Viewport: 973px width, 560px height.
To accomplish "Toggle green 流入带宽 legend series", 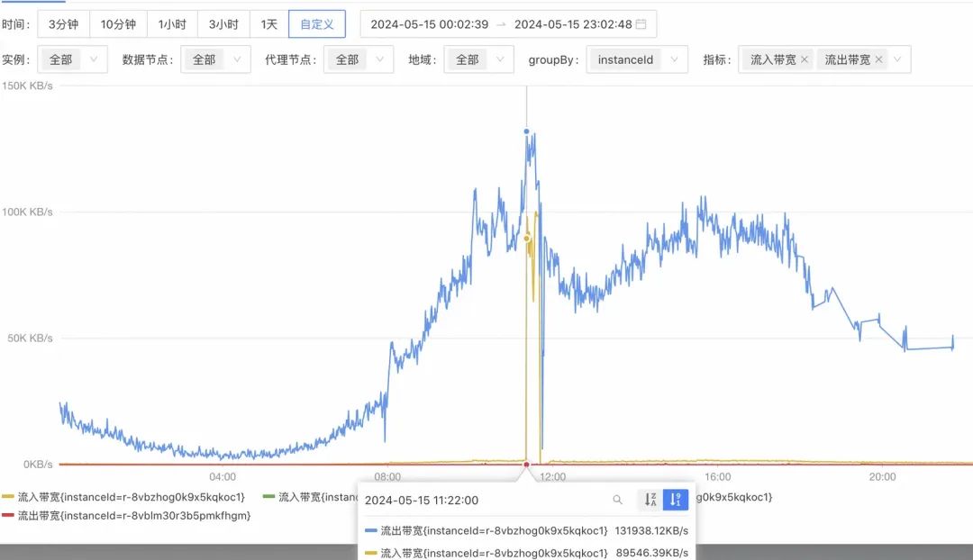I will click(311, 497).
